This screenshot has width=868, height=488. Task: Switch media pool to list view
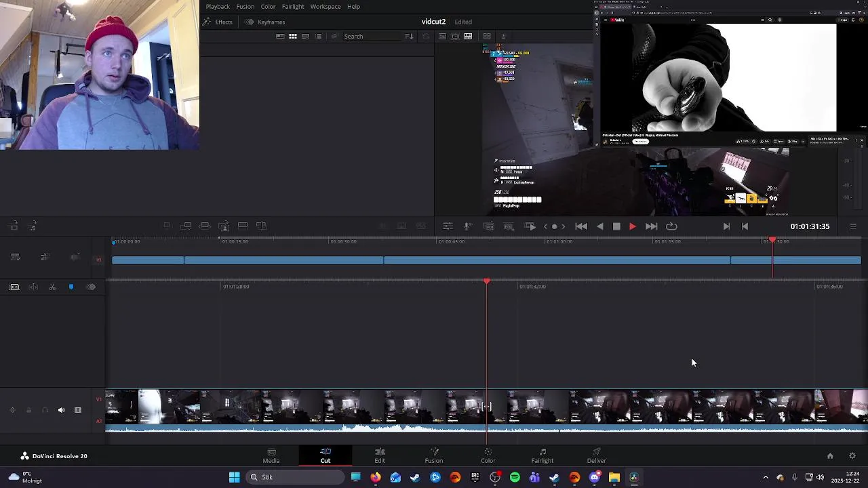(x=319, y=36)
